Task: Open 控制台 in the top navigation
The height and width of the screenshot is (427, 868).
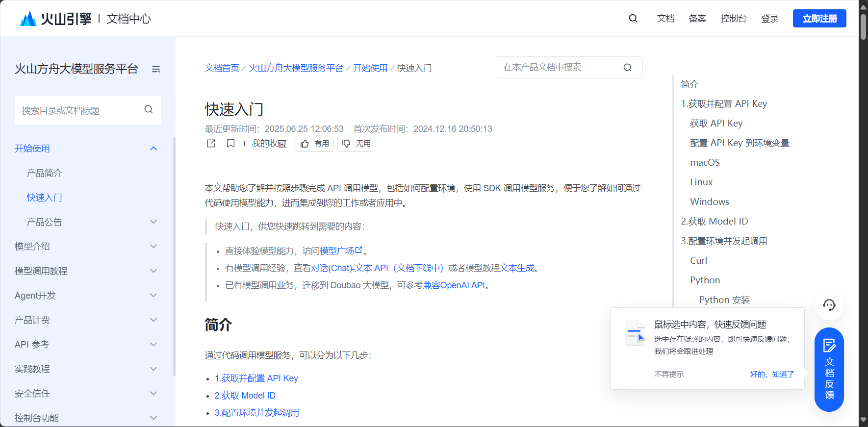Action: [x=734, y=19]
